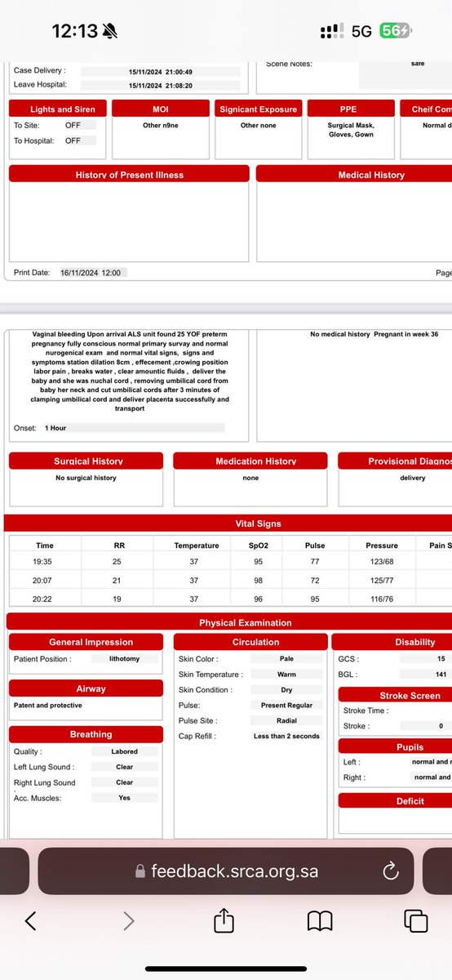Tap 'No surgical history' text
Image resolution: width=452 pixels, height=980 pixels.
[x=86, y=478]
